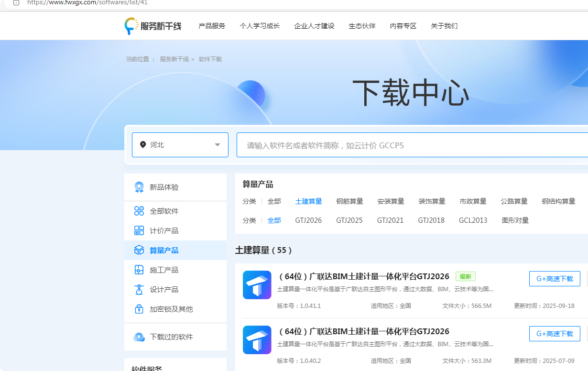Select 全部软件 in the sidebar
This screenshot has height=371, width=588.
tap(175, 211)
